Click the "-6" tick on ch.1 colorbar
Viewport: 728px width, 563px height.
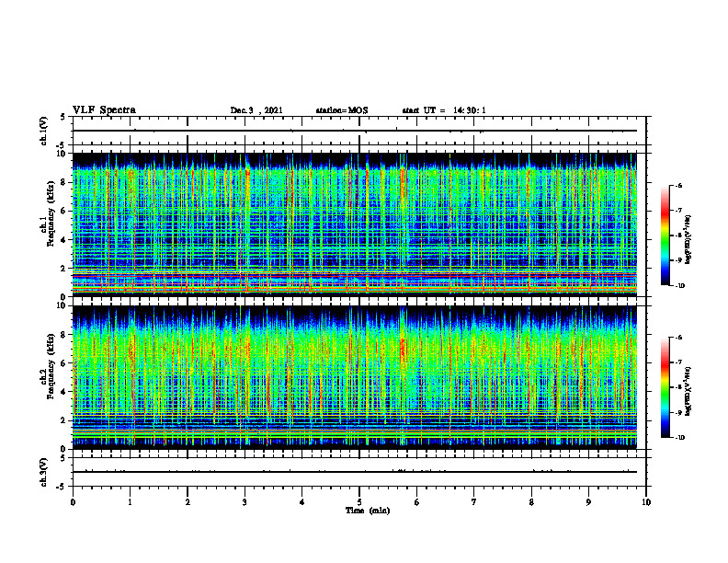point(678,186)
